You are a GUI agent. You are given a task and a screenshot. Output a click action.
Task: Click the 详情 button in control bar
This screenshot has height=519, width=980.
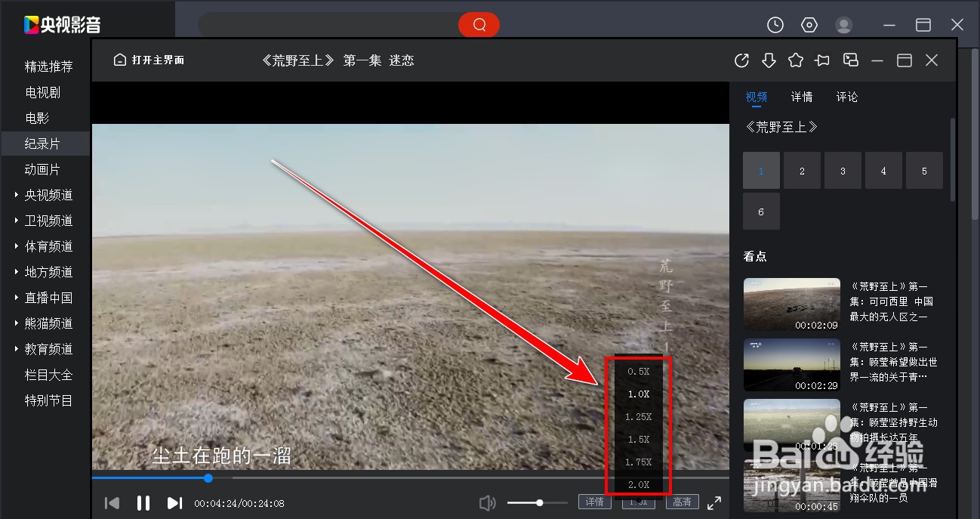click(594, 502)
